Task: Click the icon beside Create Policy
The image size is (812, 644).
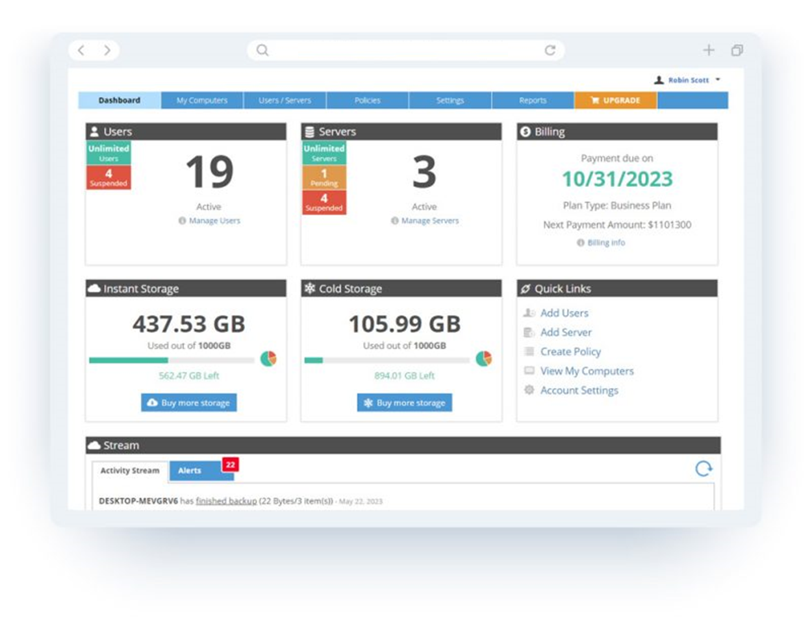Action: [x=529, y=351]
